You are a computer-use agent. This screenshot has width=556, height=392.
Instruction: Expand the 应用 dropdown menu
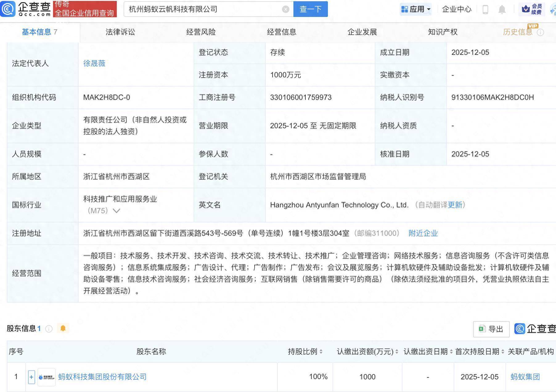tap(416, 9)
